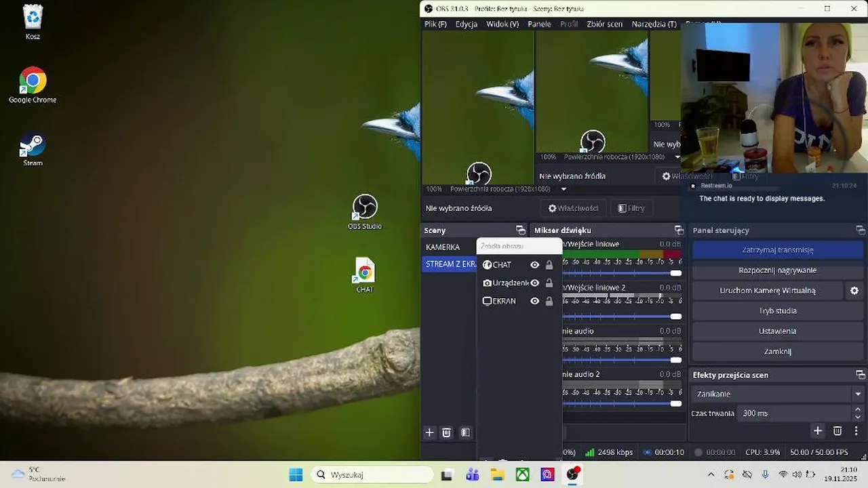The image size is (868, 488).
Task: Select the Steam desktop shortcut
Action: click(33, 149)
